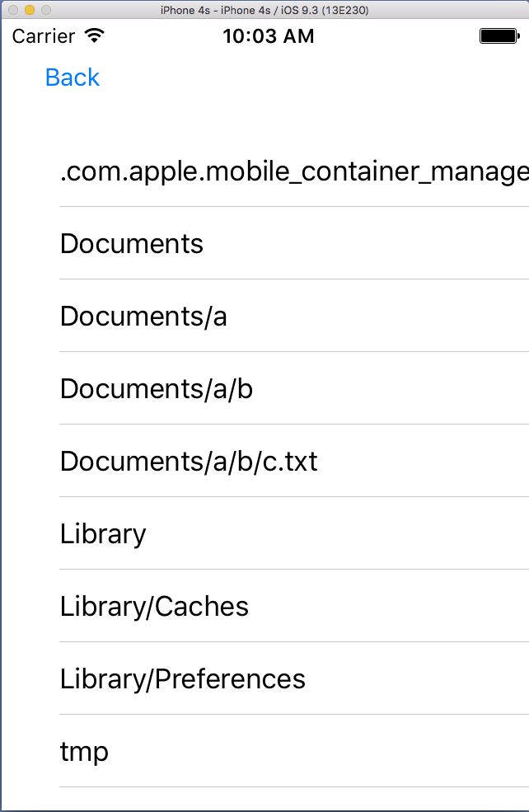Screen dimensions: 529x812
Task: Tap the Carrier label
Action: pos(44,36)
